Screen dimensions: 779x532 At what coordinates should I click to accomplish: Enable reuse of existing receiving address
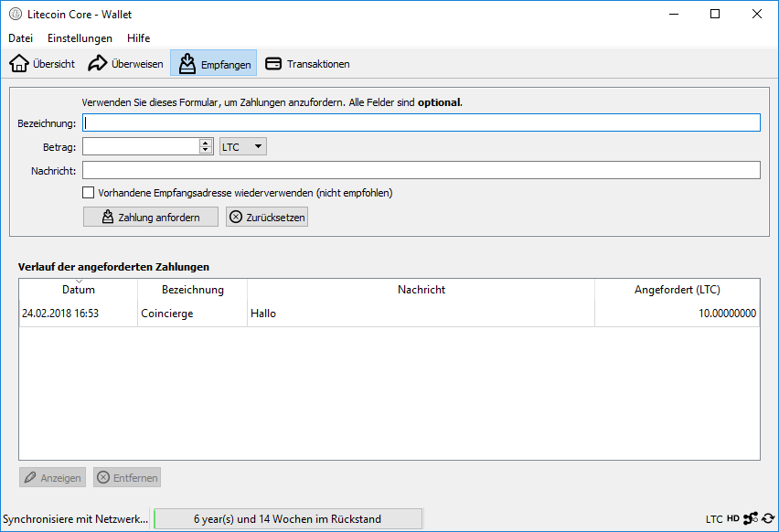tap(89, 193)
